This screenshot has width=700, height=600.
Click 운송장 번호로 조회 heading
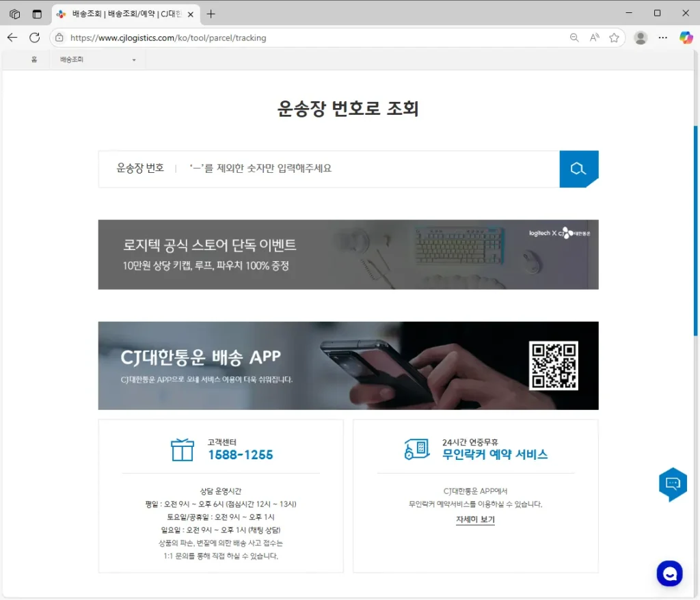[348, 109]
